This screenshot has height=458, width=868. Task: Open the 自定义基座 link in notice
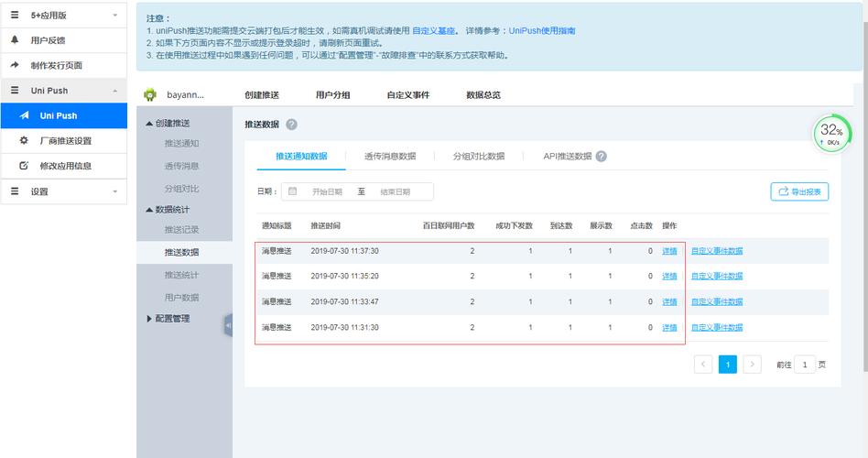coord(433,30)
